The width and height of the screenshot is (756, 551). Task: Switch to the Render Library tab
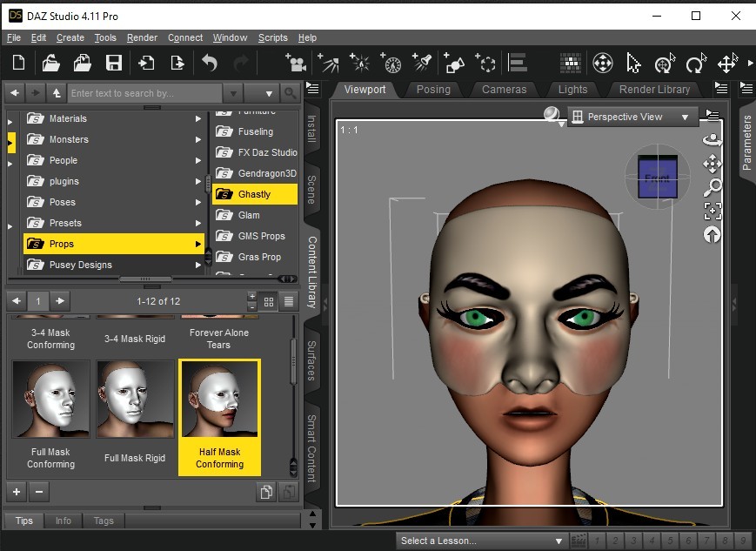point(654,90)
